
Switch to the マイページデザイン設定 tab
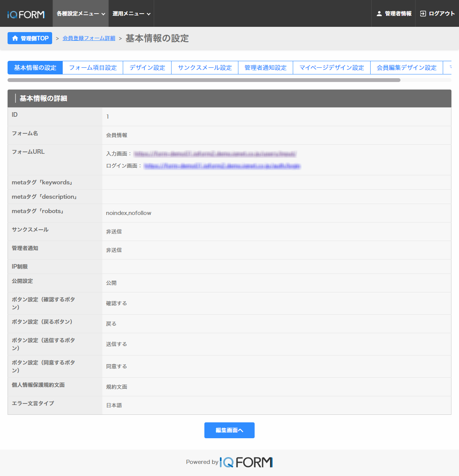[x=332, y=68]
